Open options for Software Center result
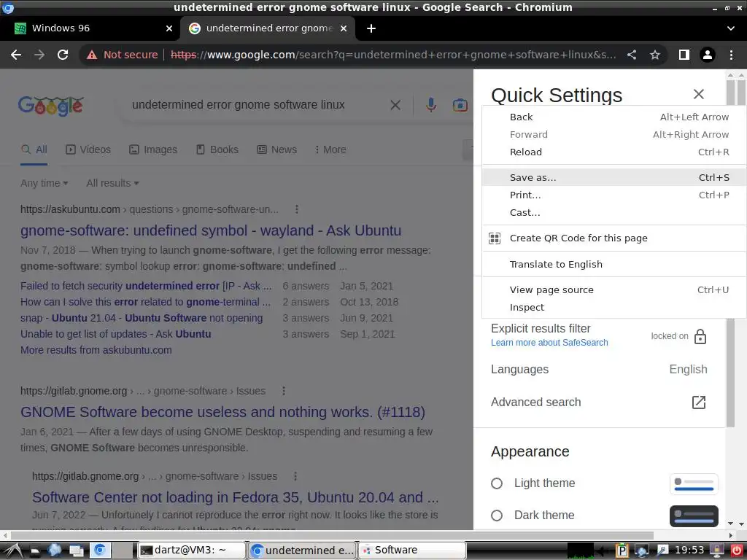Image resolution: width=747 pixels, height=560 pixels. coord(295,476)
